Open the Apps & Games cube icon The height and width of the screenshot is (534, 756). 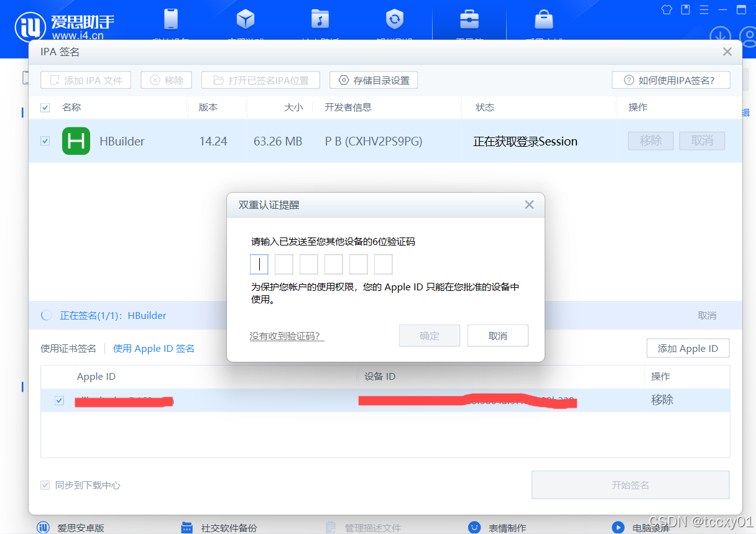click(246, 19)
